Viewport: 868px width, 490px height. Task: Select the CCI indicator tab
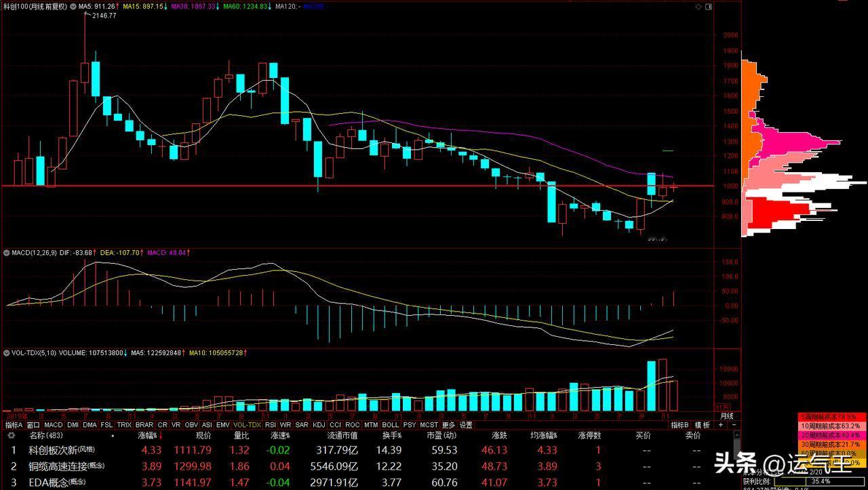click(x=335, y=425)
